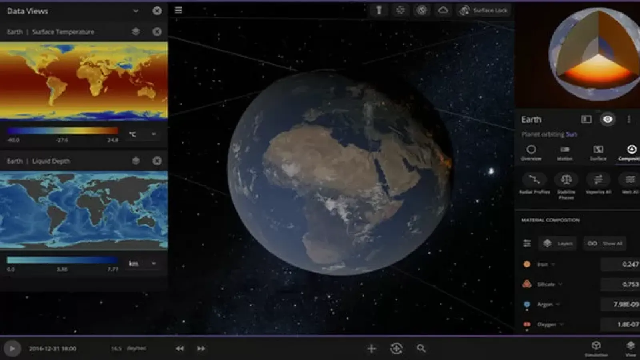Click the Layers button under Material Composition
The image size is (640, 360).
click(x=558, y=243)
